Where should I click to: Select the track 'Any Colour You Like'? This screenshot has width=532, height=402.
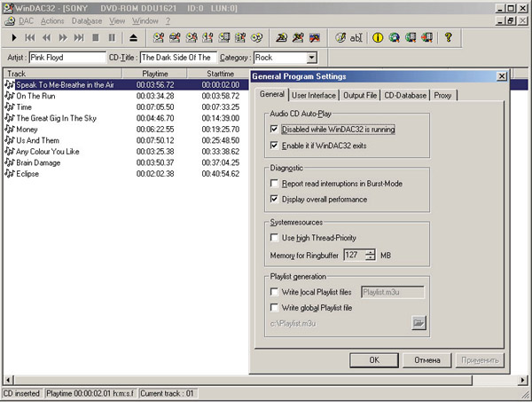48,152
